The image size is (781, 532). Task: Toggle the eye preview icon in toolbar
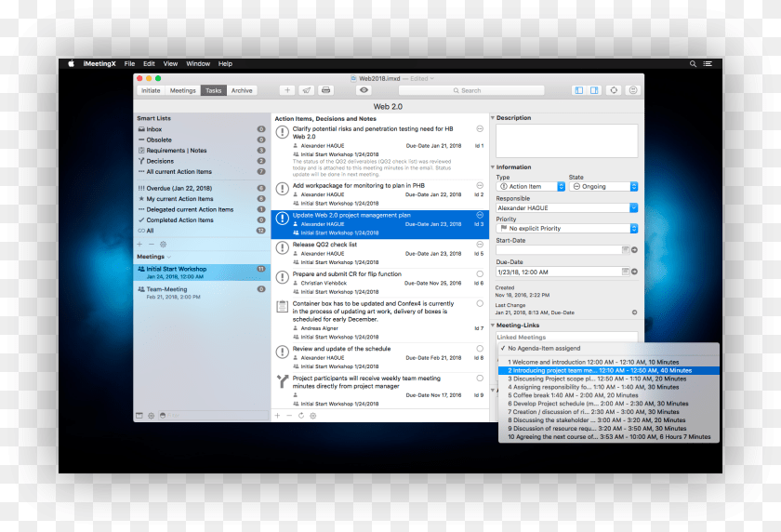click(364, 90)
